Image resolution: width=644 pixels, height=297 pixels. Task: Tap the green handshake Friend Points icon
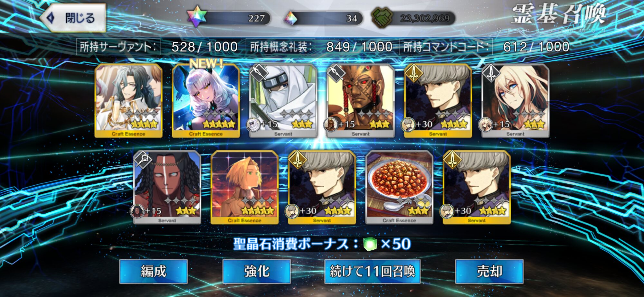click(x=382, y=17)
